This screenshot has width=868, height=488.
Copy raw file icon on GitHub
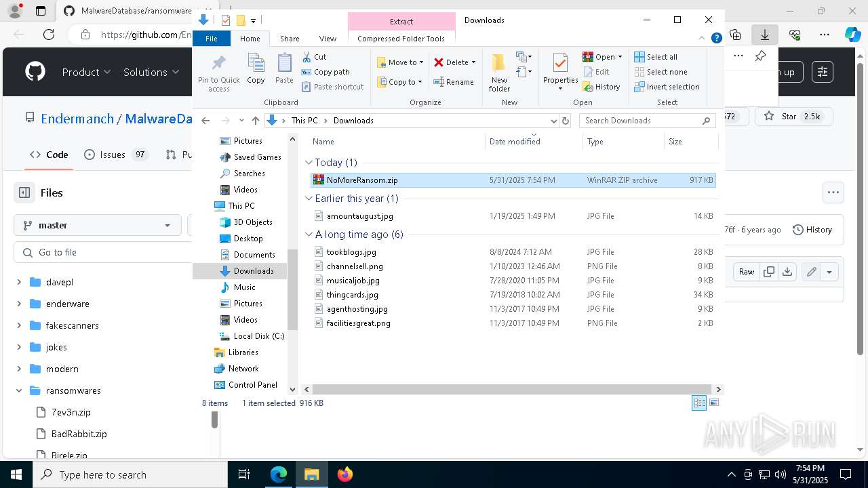click(x=769, y=272)
